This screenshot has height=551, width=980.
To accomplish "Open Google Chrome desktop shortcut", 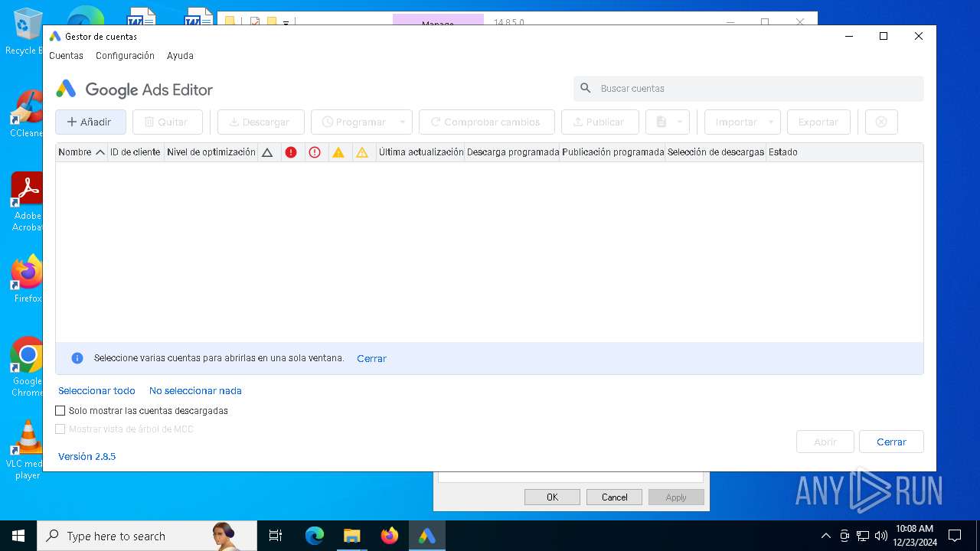I will tap(28, 367).
